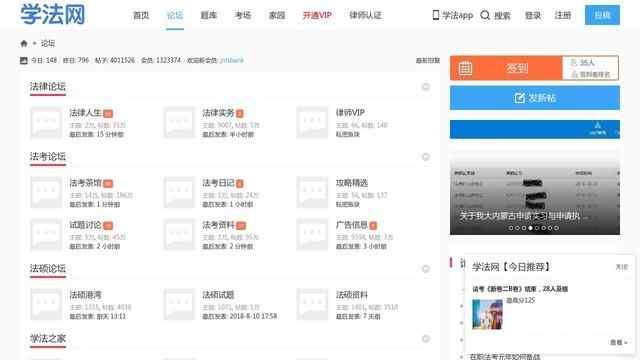Open the 家园 nav tab
Image resolution: width=640 pixels, height=360 pixels.
pos(277,16)
